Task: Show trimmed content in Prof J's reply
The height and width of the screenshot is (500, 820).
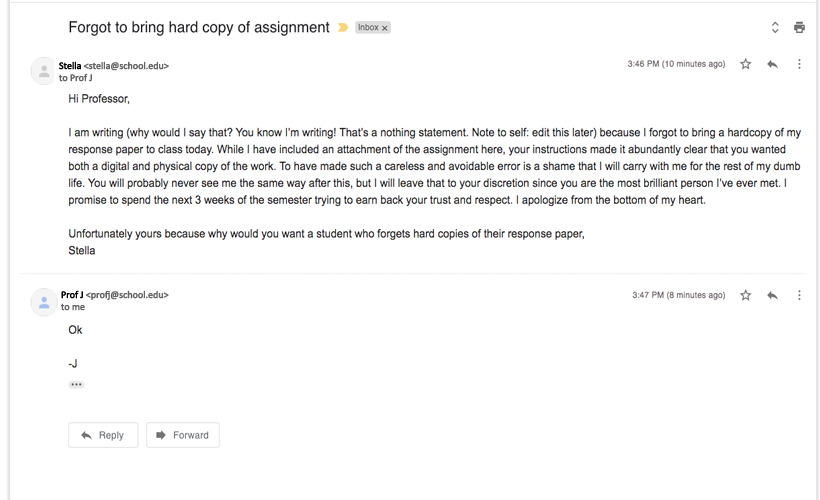Action: pyautogui.click(x=76, y=384)
